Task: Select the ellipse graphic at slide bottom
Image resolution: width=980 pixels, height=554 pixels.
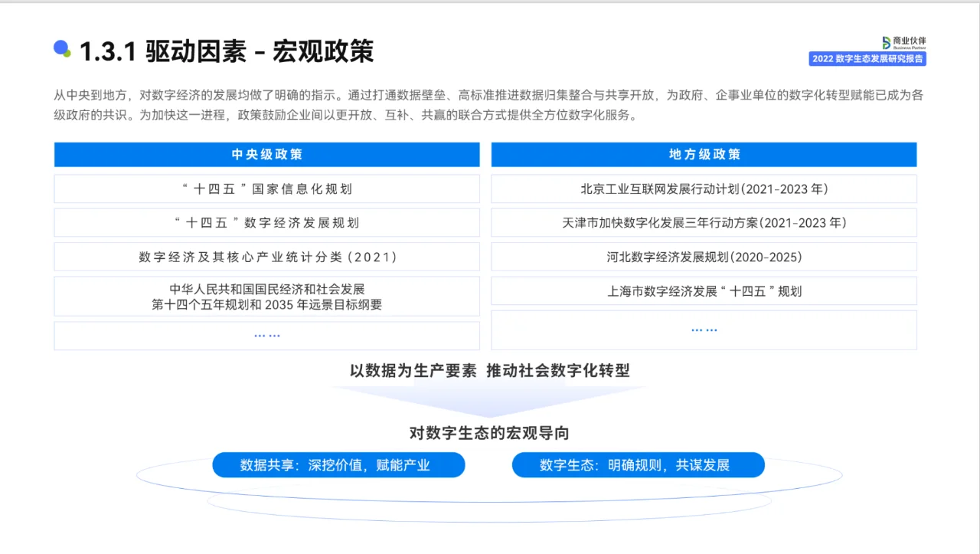Action: pyautogui.click(x=490, y=502)
